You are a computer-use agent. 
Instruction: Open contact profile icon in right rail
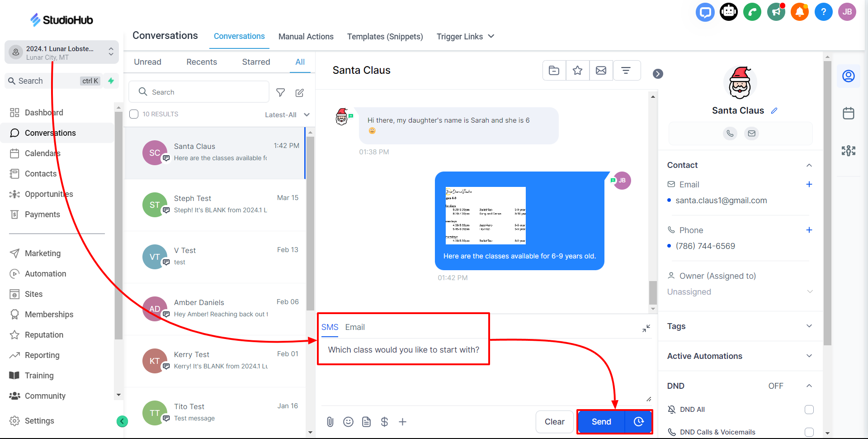tap(849, 76)
